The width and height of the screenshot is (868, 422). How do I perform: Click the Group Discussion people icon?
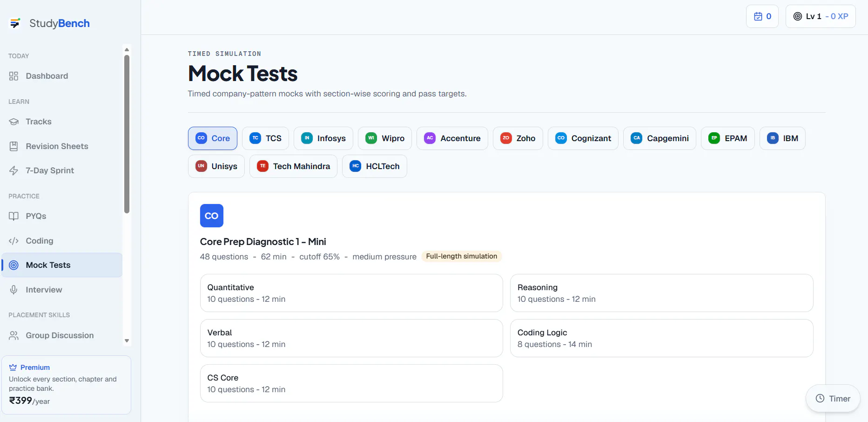pos(14,335)
